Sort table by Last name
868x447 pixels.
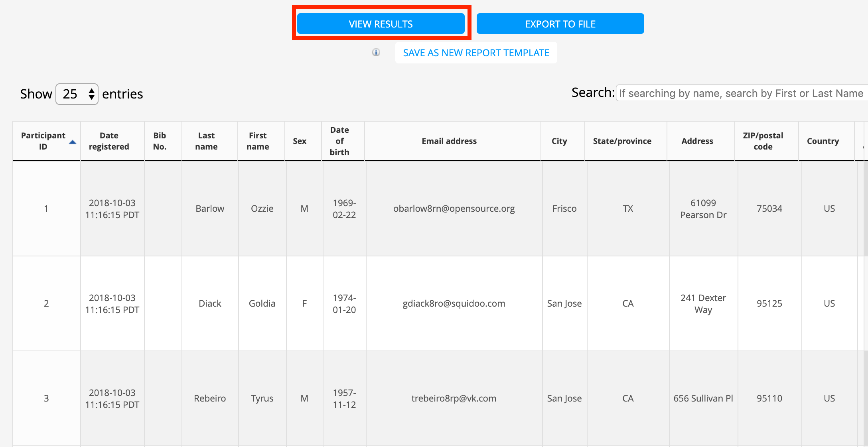tap(206, 141)
